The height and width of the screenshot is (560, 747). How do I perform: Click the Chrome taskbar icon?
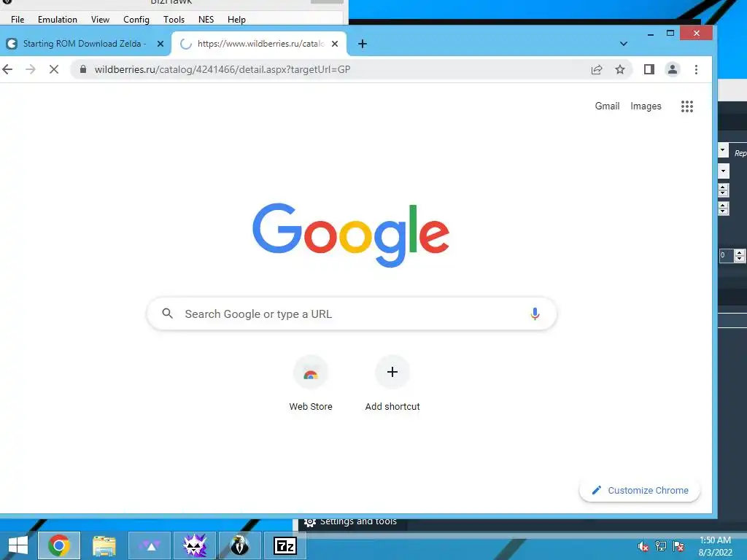tap(58, 545)
